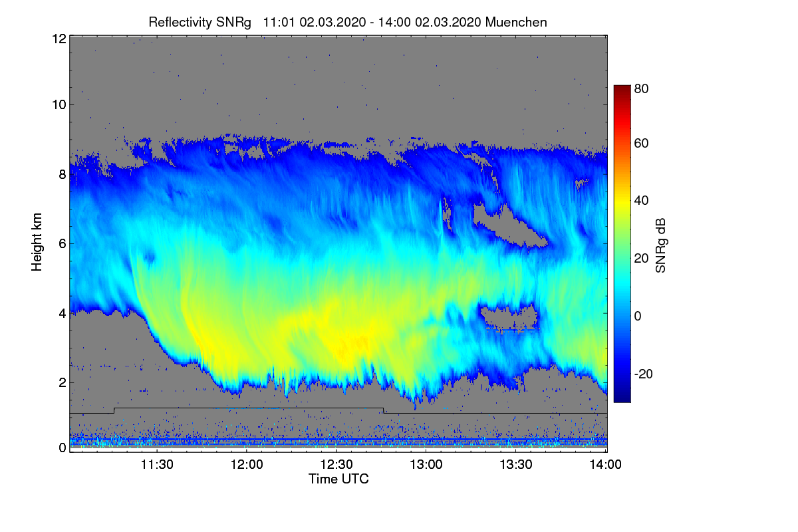The image size is (798, 532).
Task: Click the y-axis tick label 2
Action: (x=62, y=382)
